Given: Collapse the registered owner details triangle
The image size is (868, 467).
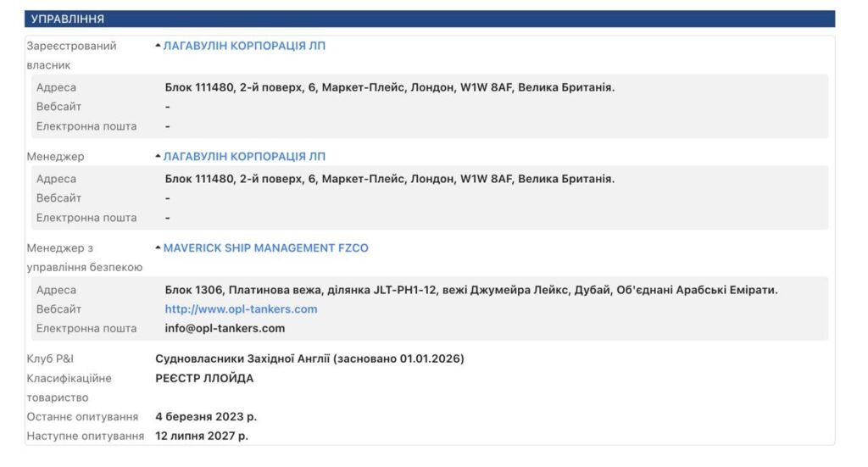Looking at the screenshot, I should coord(158,46).
